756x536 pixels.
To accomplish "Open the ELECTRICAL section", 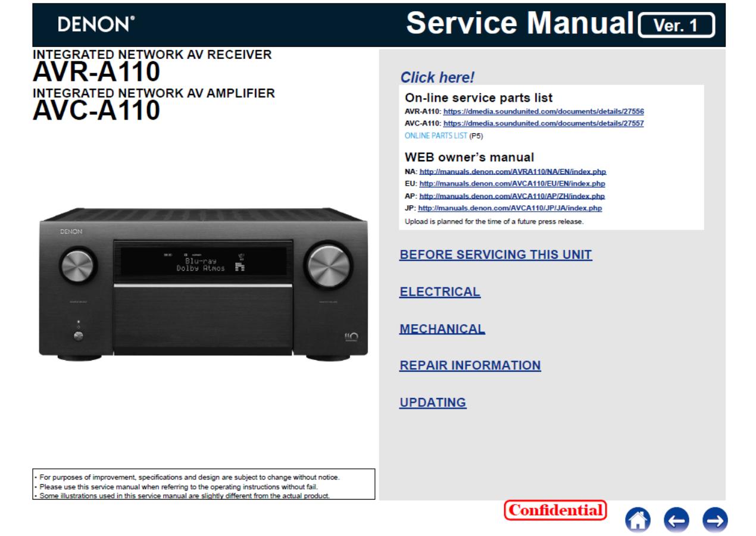I will [440, 292].
